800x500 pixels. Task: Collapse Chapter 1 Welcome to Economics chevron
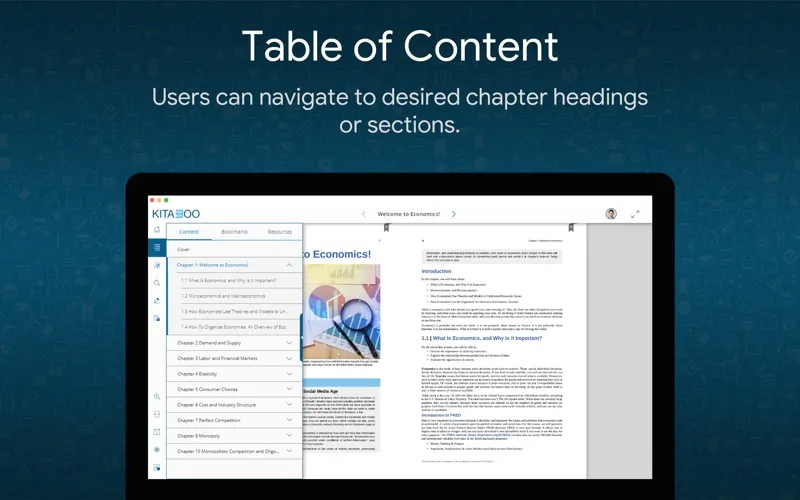pyautogui.click(x=289, y=265)
